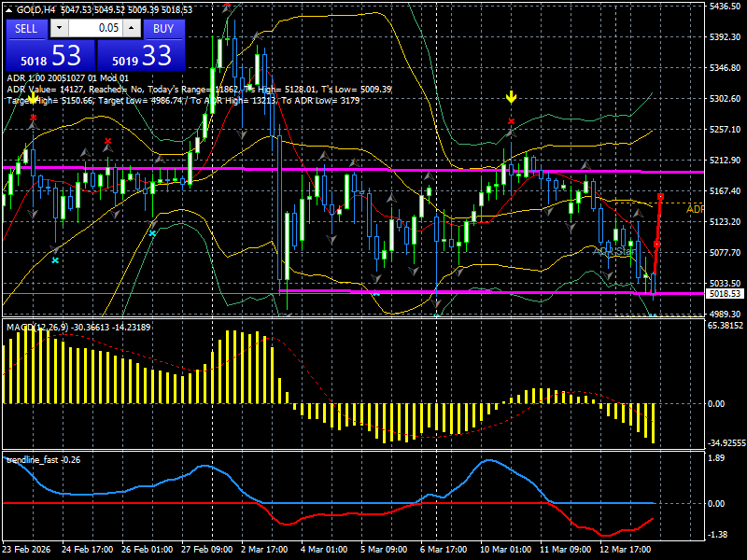747x560 pixels.
Task: Click the 10 Mar 01:00 time axis label
Action: pyautogui.click(x=506, y=550)
